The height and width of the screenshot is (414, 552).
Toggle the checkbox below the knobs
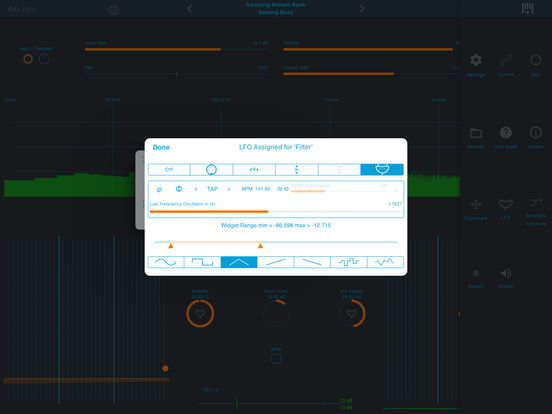click(x=276, y=359)
